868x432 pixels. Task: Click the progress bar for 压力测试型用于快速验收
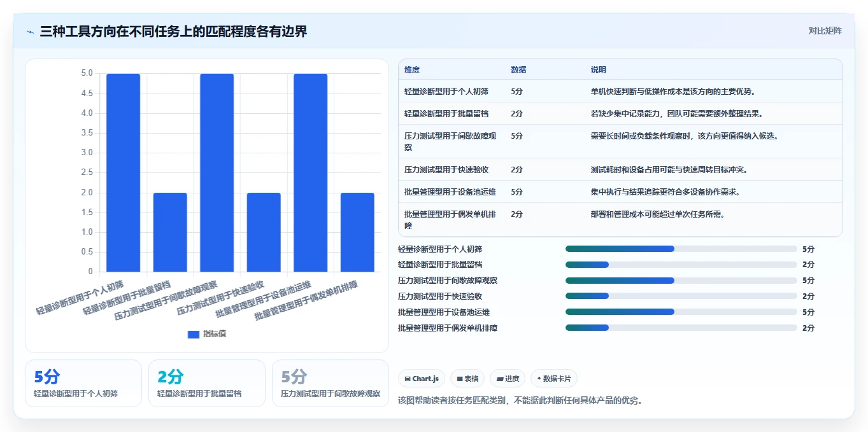click(x=681, y=296)
